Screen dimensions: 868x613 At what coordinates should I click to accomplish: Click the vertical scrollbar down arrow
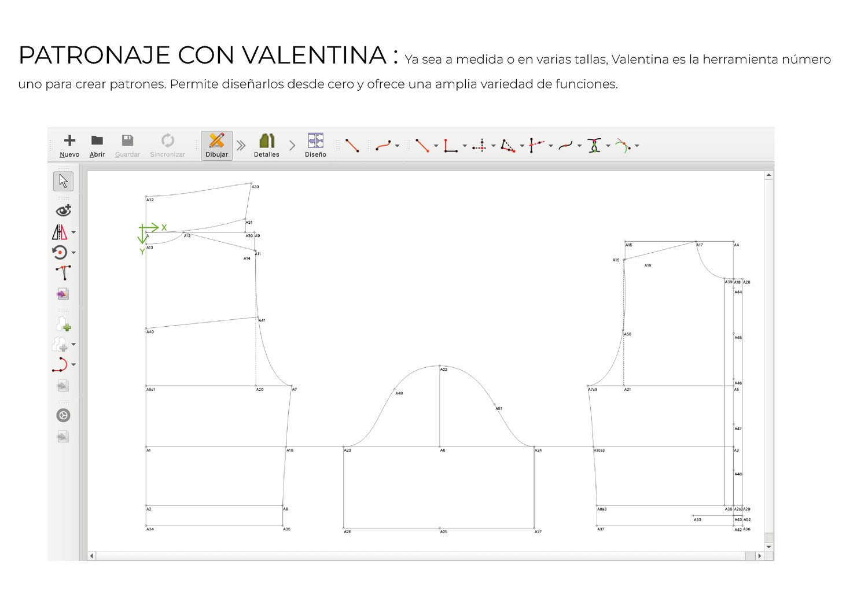pyautogui.click(x=768, y=546)
